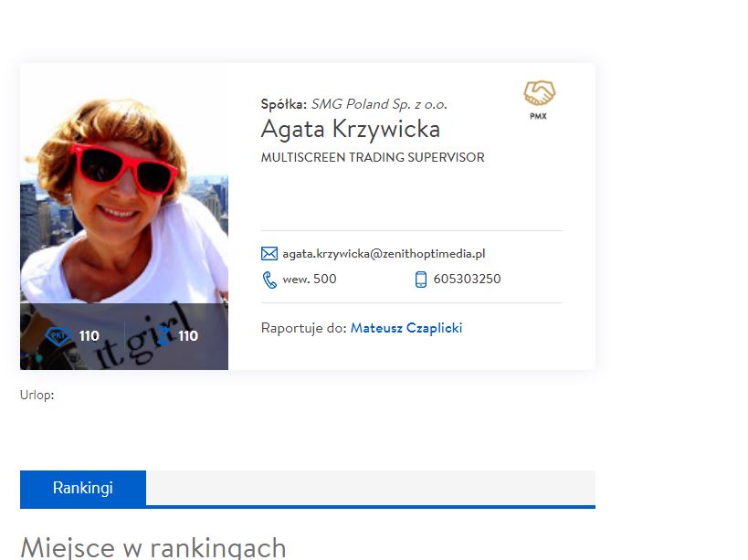This screenshot has width=748, height=560.
Task: Click the Miejsce w rankingach heading
Action: [x=153, y=547]
